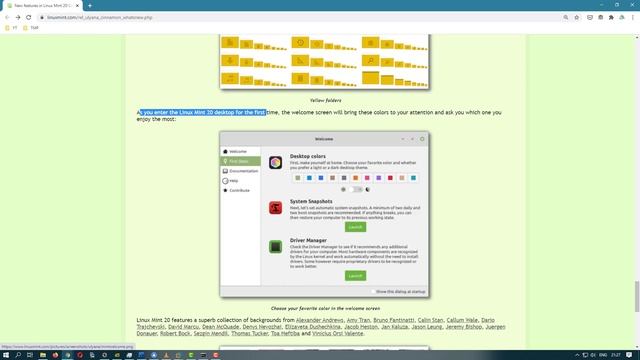Open the Chrome three-dot menu
The image size is (640, 360).
click(x=633, y=18)
